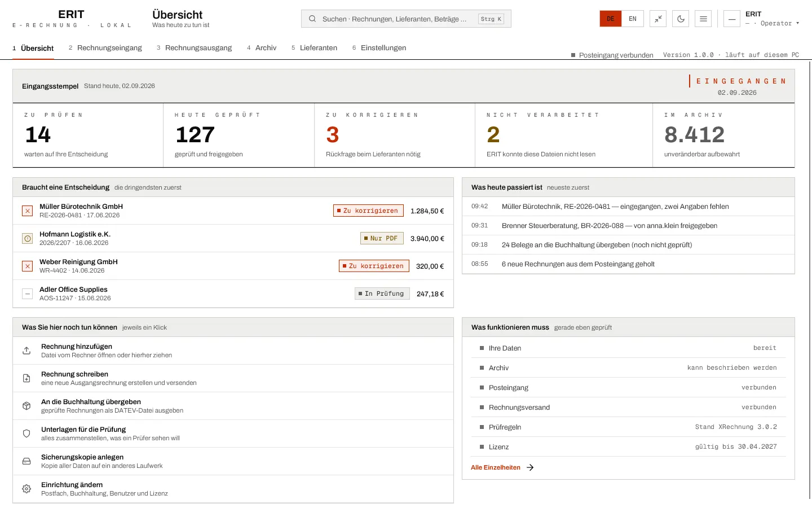The image size is (812, 508).
Task: Click activity entry '6 neue Rechnungen aus dem Posteingang geholt'
Action: coord(628,264)
